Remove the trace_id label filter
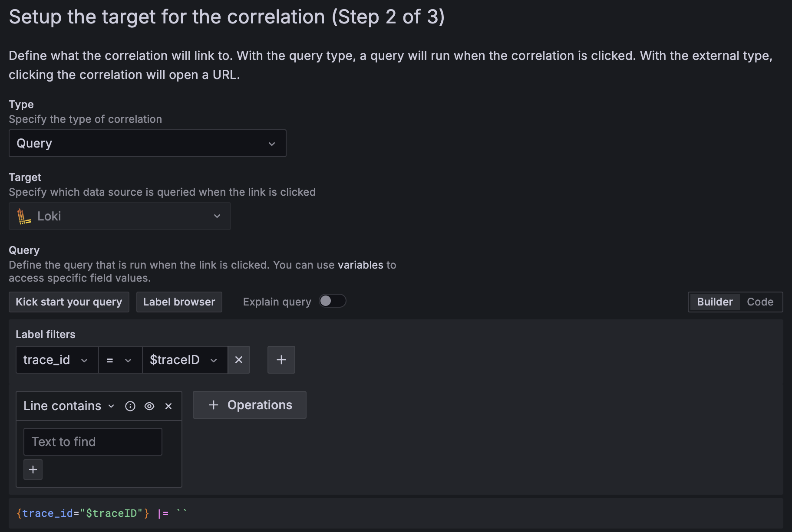The height and width of the screenshot is (532, 792). point(239,360)
